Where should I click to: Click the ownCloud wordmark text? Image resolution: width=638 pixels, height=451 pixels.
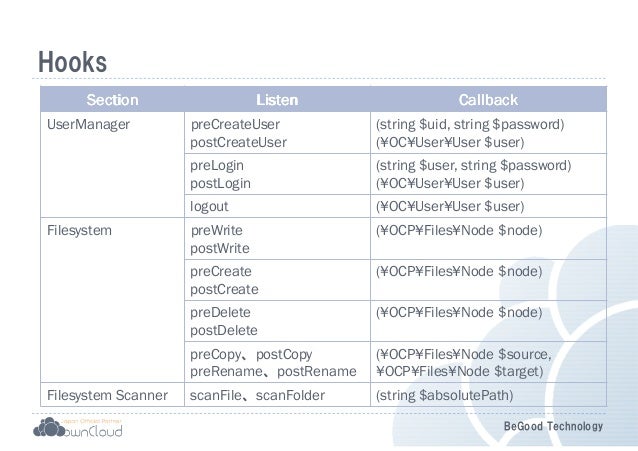click(x=93, y=431)
